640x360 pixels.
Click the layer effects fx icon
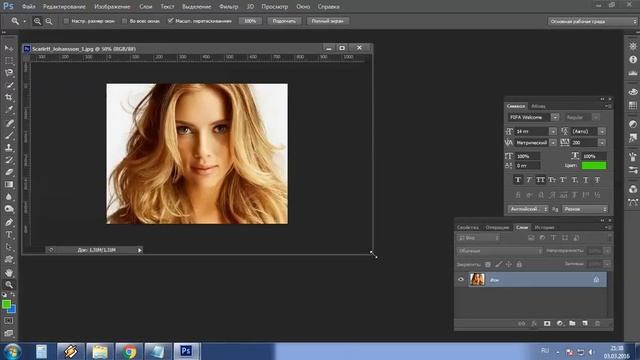(x=534, y=323)
